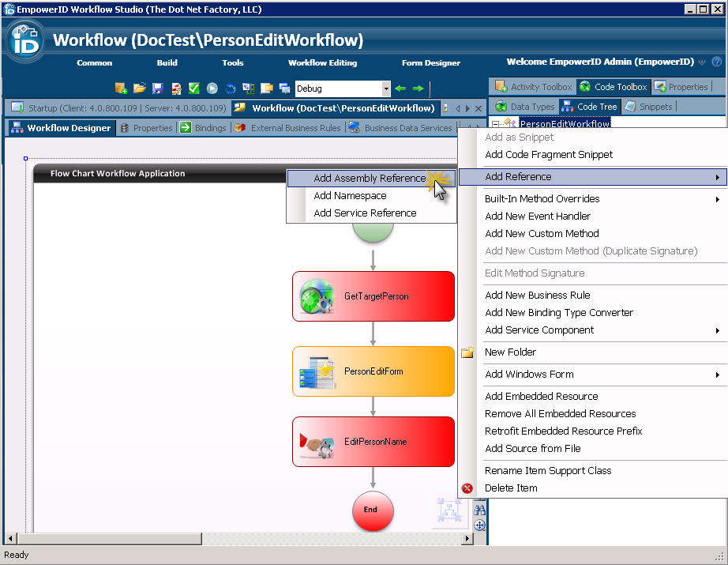Image resolution: width=728 pixels, height=565 pixels.
Task: Save the workflow with the Save icon
Action: coord(158,89)
